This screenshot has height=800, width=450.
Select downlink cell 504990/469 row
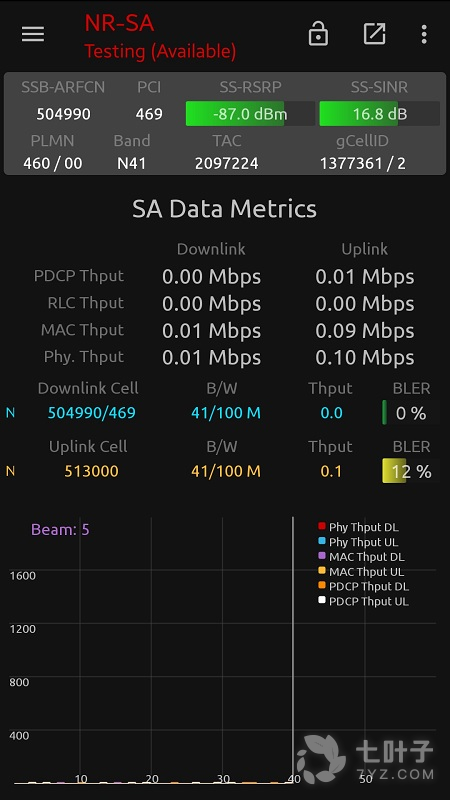coord(223,413)
